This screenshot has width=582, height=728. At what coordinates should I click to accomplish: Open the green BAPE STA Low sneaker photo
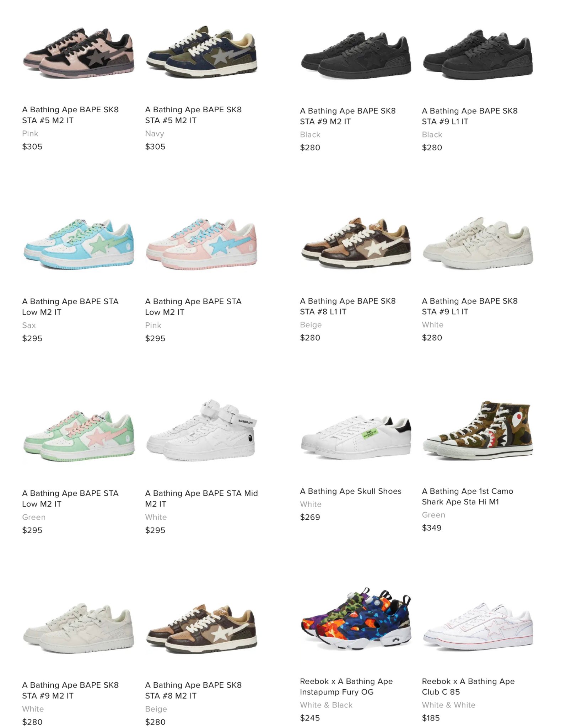click(79, 436)
